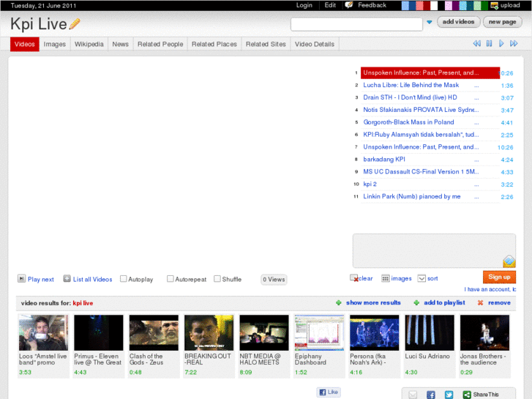Click the Play next icon
Viewport: 532px width, 399px height.
coord(21,279)
